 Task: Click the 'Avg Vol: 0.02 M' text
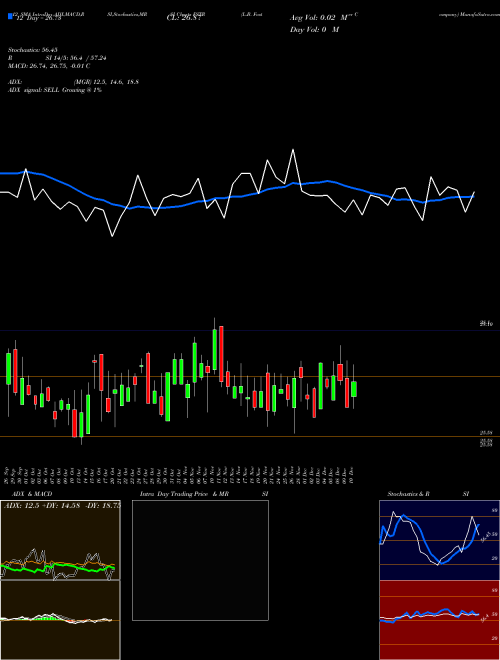(x=321, y=18)
